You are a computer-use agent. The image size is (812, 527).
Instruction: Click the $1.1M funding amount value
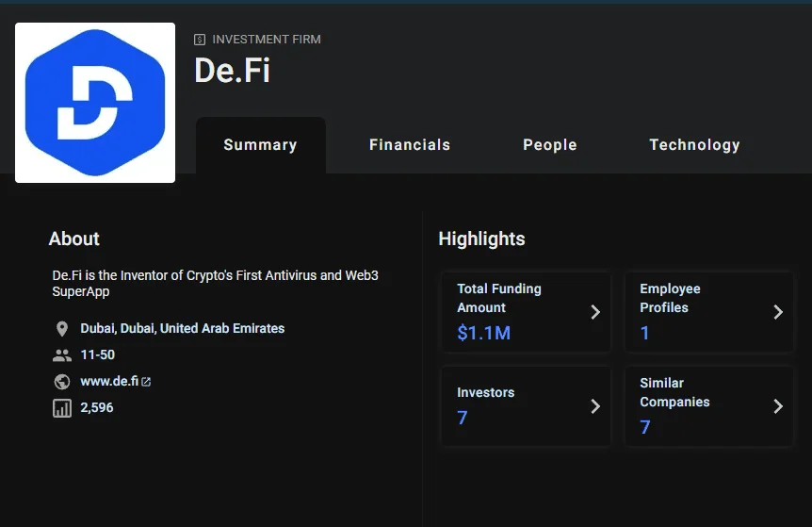coord(483,333)
